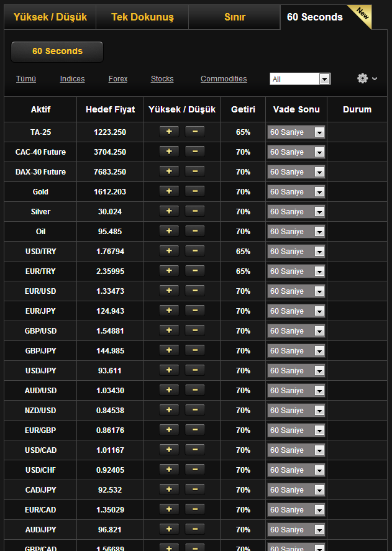392x551 pixels.
Task: Hit the minus icon for GBP/JPY
Action: 194,350
